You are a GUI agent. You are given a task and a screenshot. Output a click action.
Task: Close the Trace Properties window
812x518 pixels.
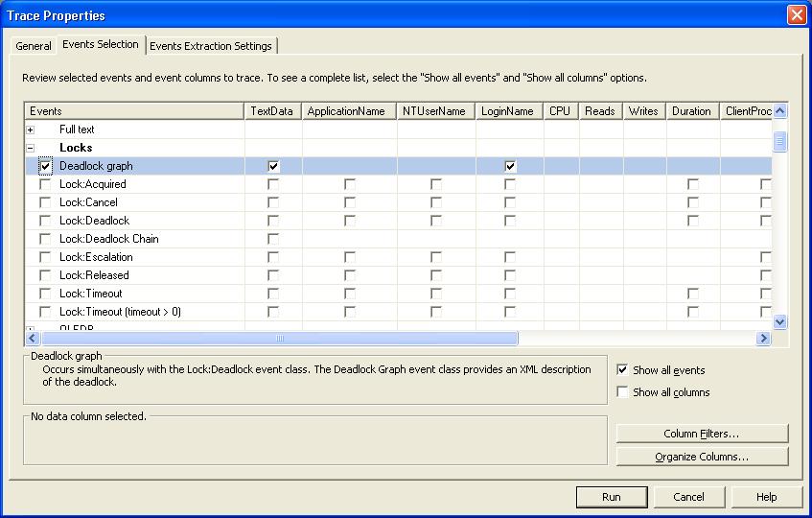coord(797,14)
